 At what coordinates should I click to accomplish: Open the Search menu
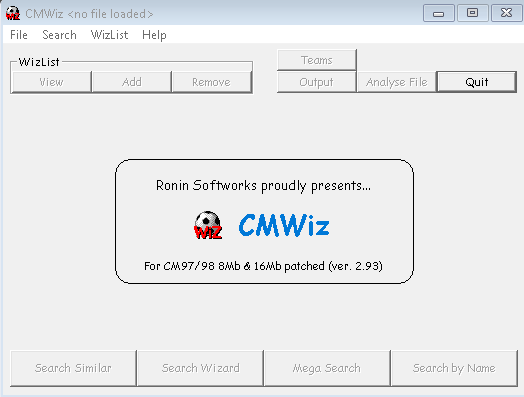pyautogui.click(x=59, y=35)
